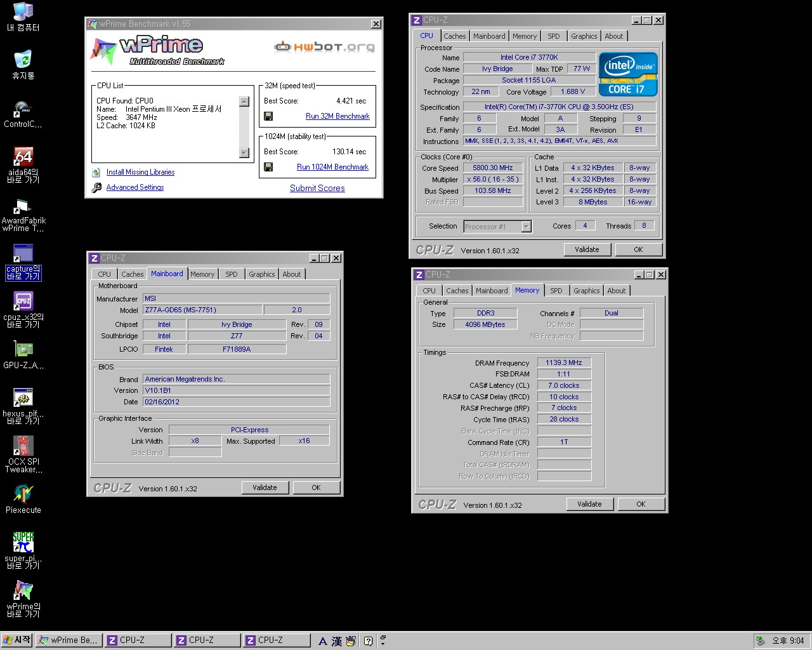This screenshot has width=812, height=650.
Task: Click Validate in Mainboard window
Action: coord(265,487)
